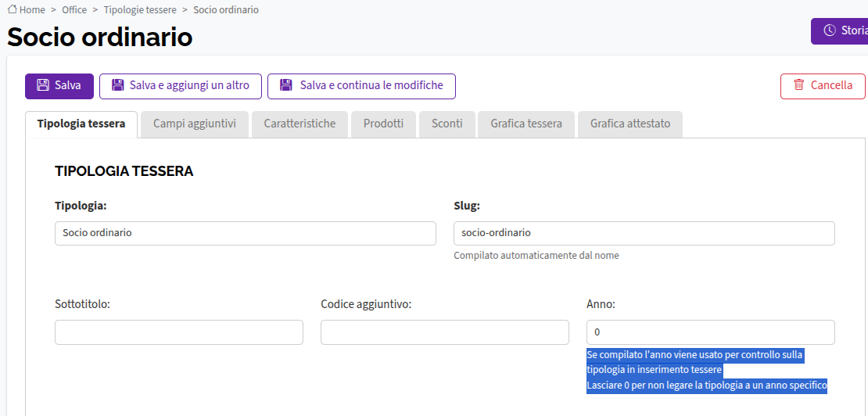Click the empty Sottotitolo field

pyautogui.click(x=179, y=332)
